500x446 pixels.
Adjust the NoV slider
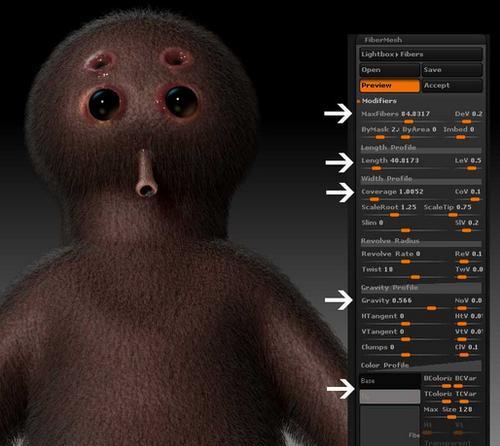468,303
